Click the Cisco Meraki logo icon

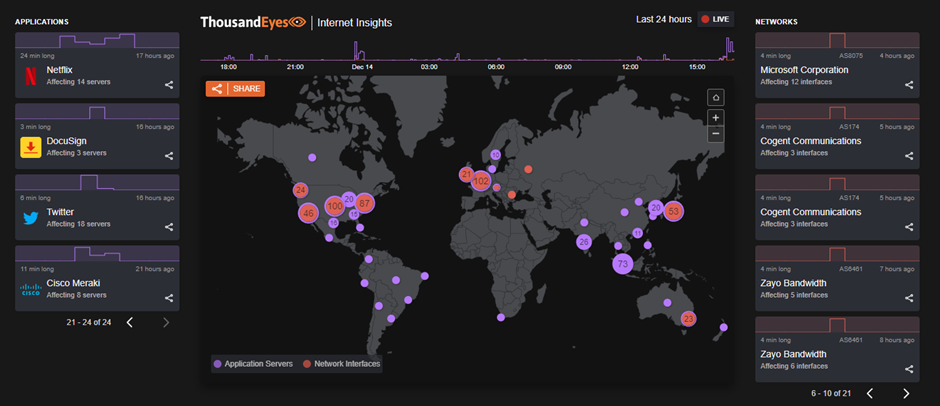(31, 290)
